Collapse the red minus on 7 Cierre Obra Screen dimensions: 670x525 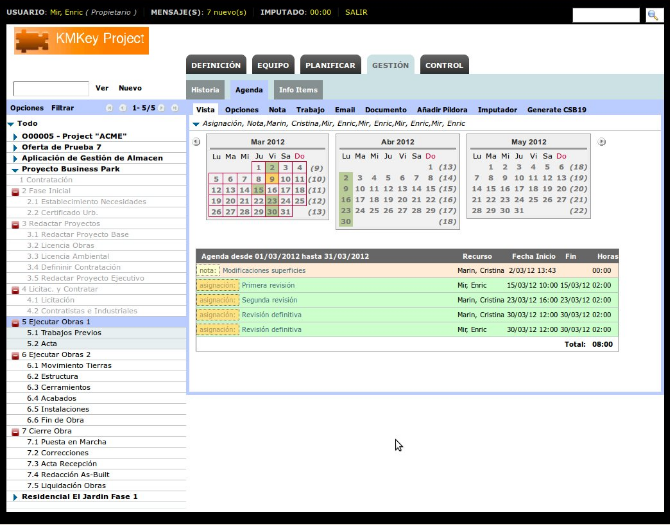(15, 432)
